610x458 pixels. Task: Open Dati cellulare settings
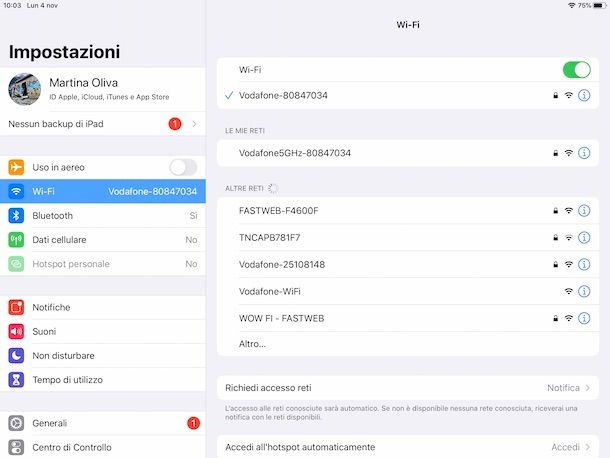tap(103, 240)
